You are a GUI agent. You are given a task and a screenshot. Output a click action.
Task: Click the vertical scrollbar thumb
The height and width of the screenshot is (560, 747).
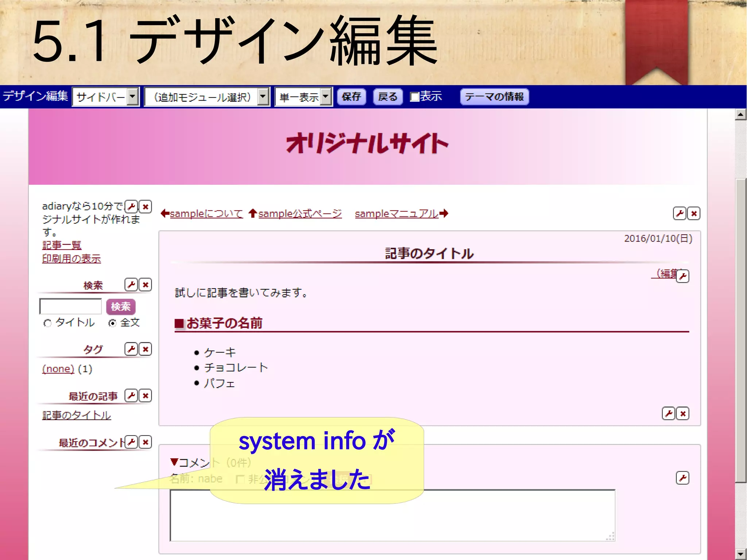pyautogui.click(x=740, y=330)
